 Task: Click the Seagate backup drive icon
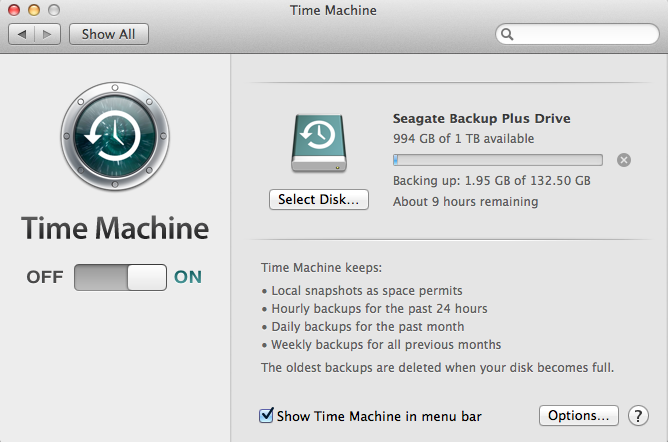(x=319, y=143)
